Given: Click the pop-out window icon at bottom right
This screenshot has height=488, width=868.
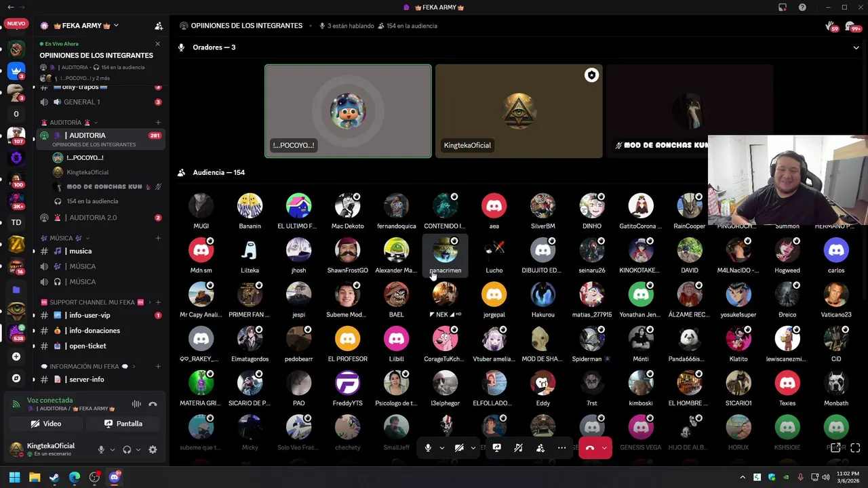Looking at the screenshot, I should [835, 448].
